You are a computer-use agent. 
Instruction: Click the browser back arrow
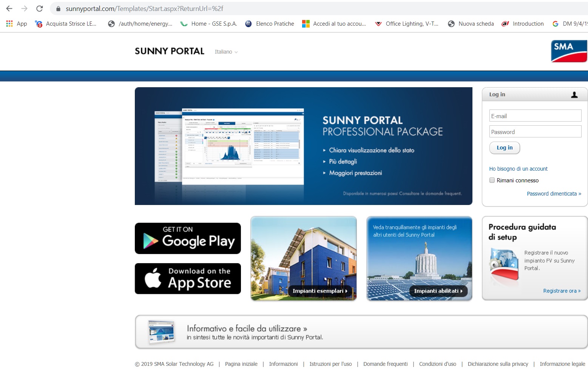pos(9,8)
